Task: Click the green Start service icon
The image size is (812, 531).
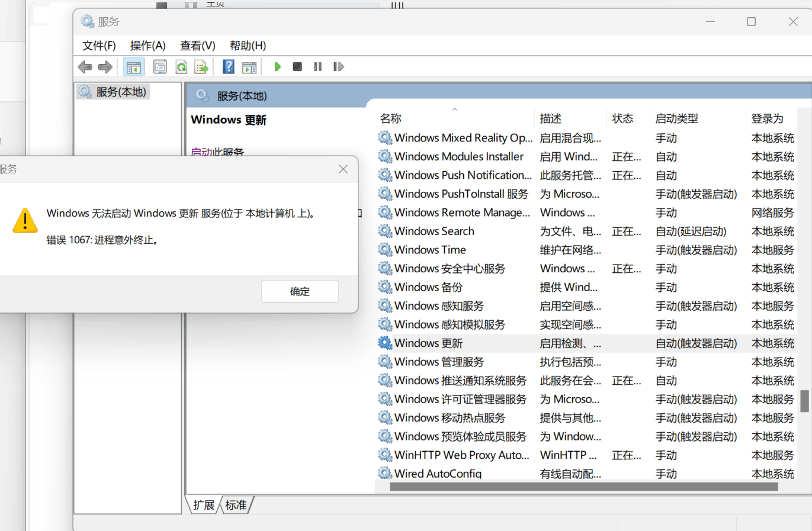Action: point(277,67)
